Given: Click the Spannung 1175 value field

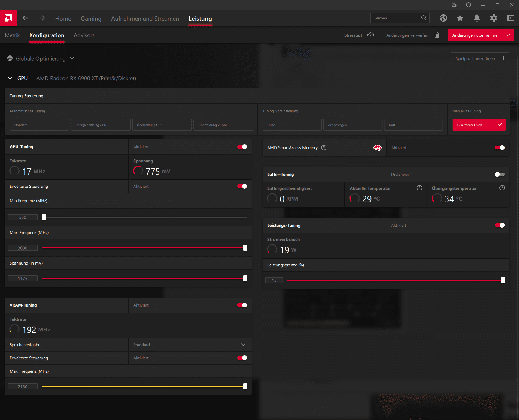Looking at the screenshot, I should 23,278.
